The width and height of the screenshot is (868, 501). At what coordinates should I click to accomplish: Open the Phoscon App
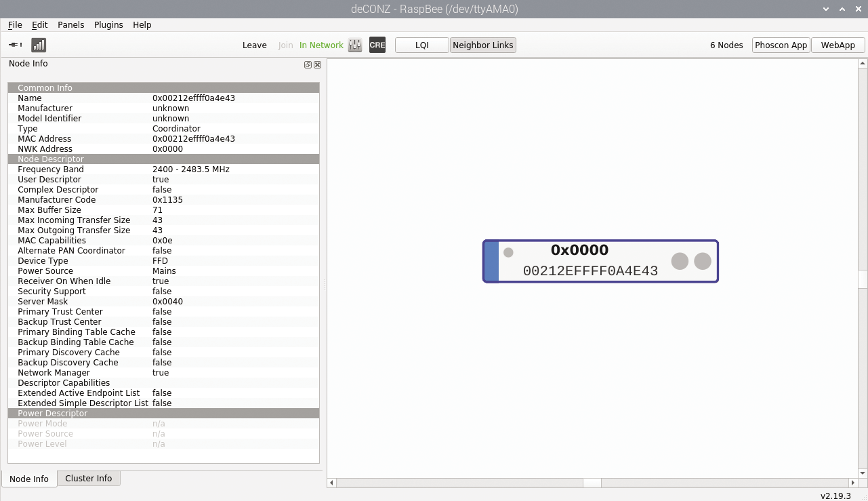pyautogui.click(x=781, y=45)
